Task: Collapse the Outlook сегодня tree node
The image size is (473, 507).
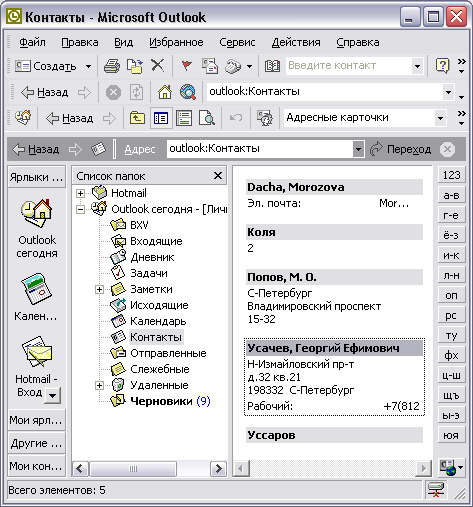Action: pos(80,209)
